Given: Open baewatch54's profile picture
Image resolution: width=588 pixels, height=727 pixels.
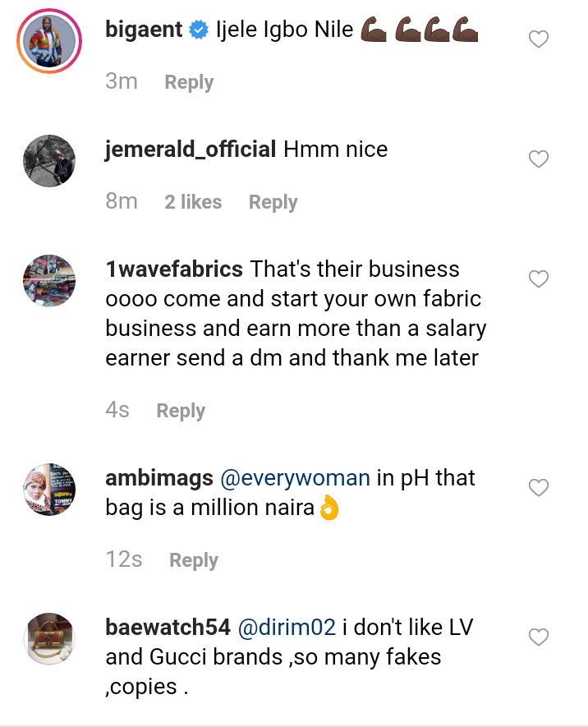Looking at the screenshot, I should click(49, 639).
